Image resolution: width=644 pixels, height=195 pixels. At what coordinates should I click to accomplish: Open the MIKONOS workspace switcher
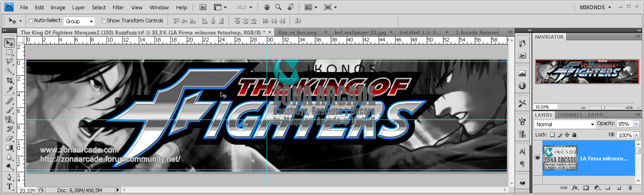tap(595, 7)
